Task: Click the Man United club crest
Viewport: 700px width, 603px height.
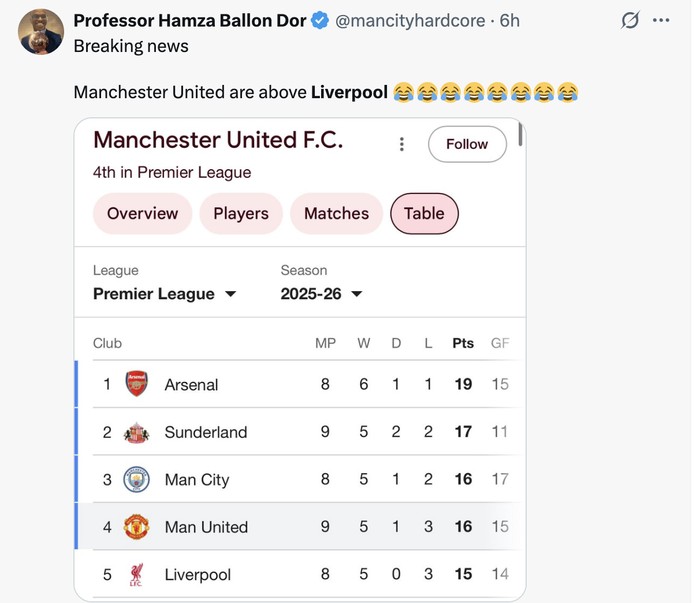Action: (136, 527)
